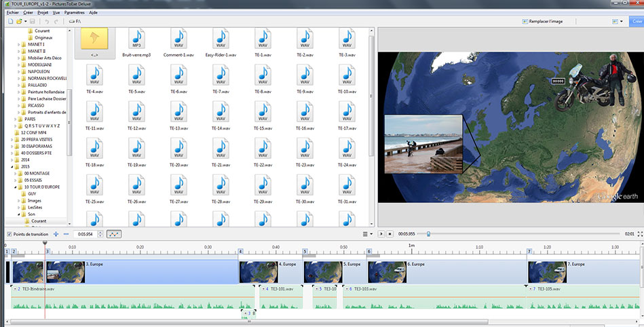
Task: Click the Play preview button
Action: tap(381, 234)
